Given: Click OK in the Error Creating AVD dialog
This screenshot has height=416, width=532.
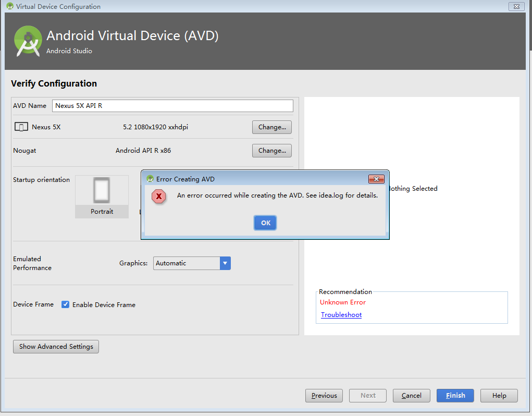Looking at the screenshot, I should point(265,223).
